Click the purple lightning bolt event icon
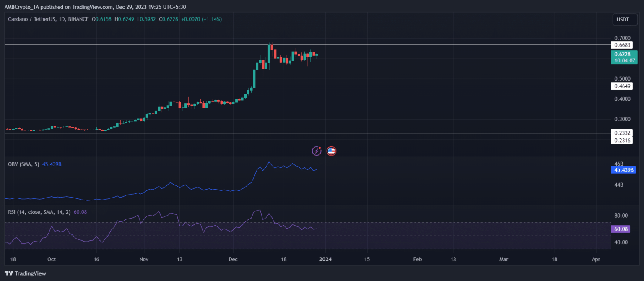This screenshot has width=644, height=281. click(x=317, y=151)
